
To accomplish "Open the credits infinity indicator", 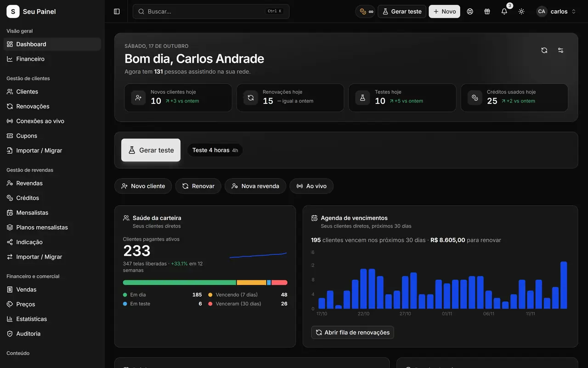I will click(366, 11).
